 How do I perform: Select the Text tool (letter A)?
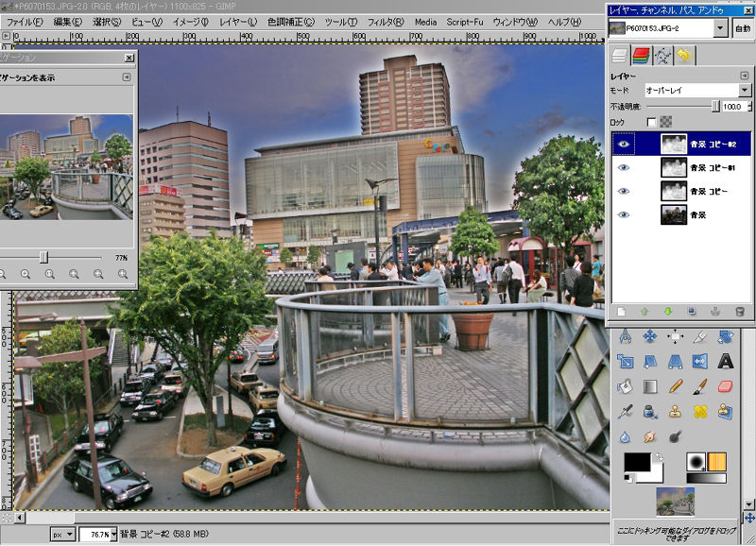pyautogui.click(x=725, y=361)
